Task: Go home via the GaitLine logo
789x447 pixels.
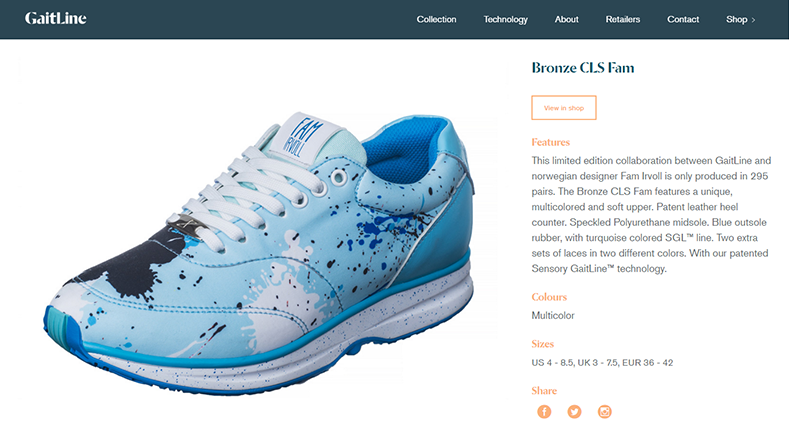Action: [x=55, y=19]
